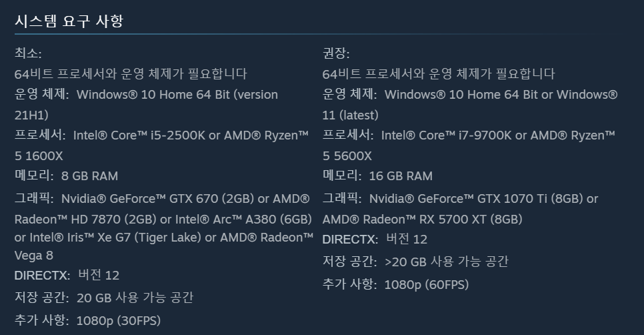Click 'Intel® Core™ i5-2500K or AMD® Ryzen™' text

(x=191, y=135)
